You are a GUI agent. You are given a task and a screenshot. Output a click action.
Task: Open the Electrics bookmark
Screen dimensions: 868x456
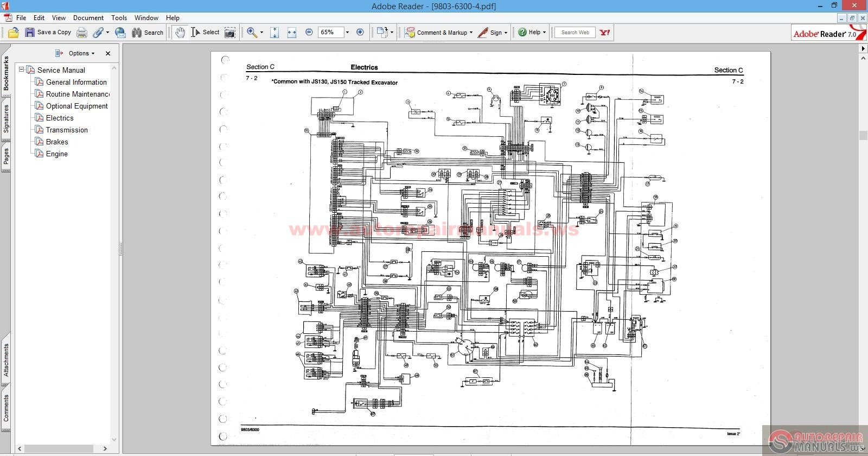point(60,118)
